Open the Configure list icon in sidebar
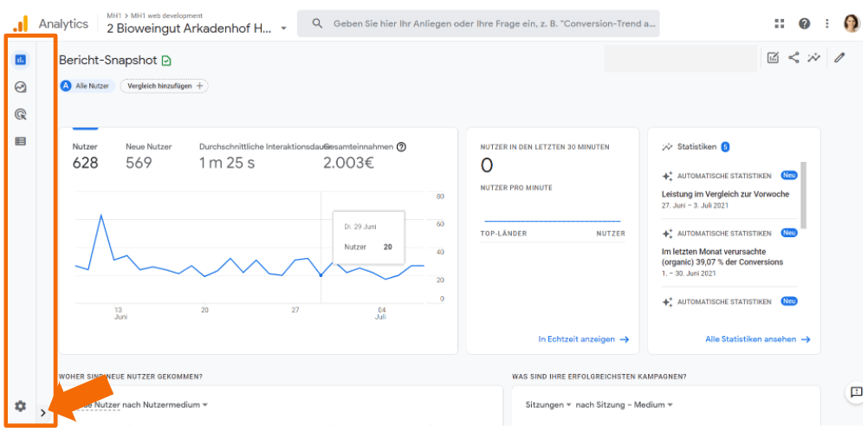This screenshot has height=432, width=868. [x=21, y=141]
